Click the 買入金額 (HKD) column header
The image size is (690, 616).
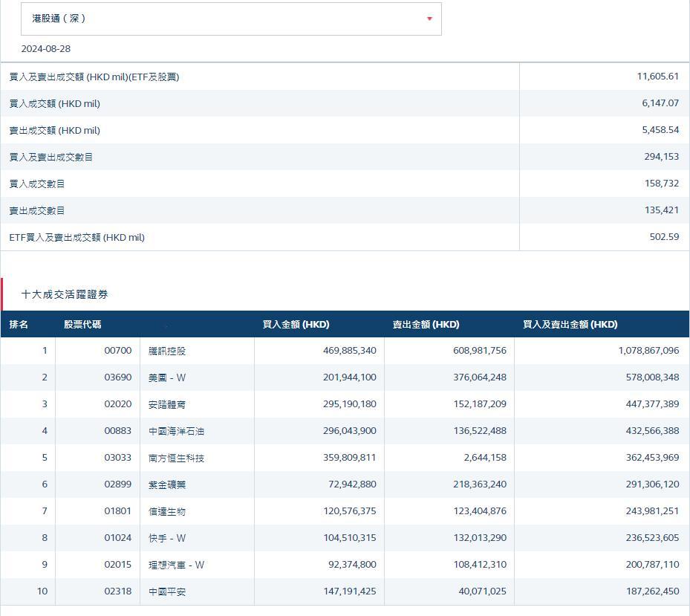[x=296, y=325]
